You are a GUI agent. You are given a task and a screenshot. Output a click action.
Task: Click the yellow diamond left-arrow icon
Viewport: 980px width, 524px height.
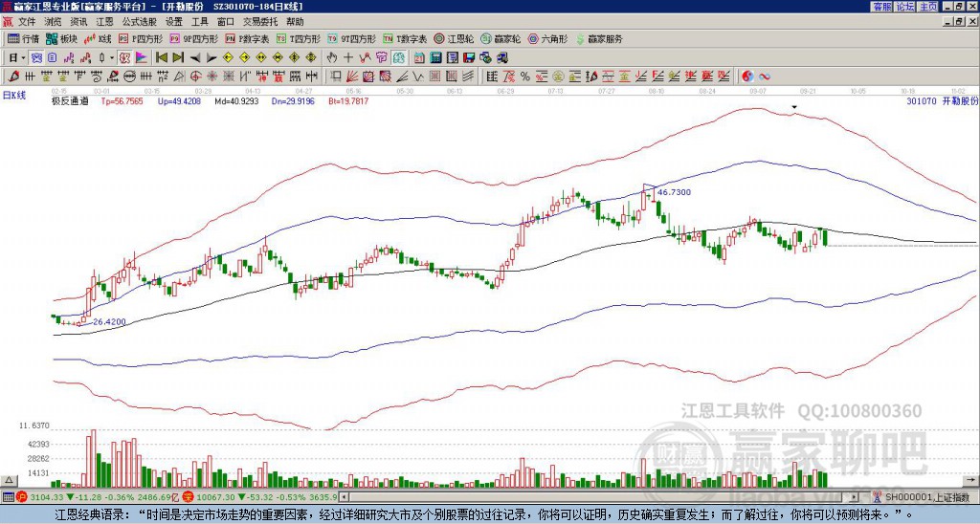coord(228,57)
